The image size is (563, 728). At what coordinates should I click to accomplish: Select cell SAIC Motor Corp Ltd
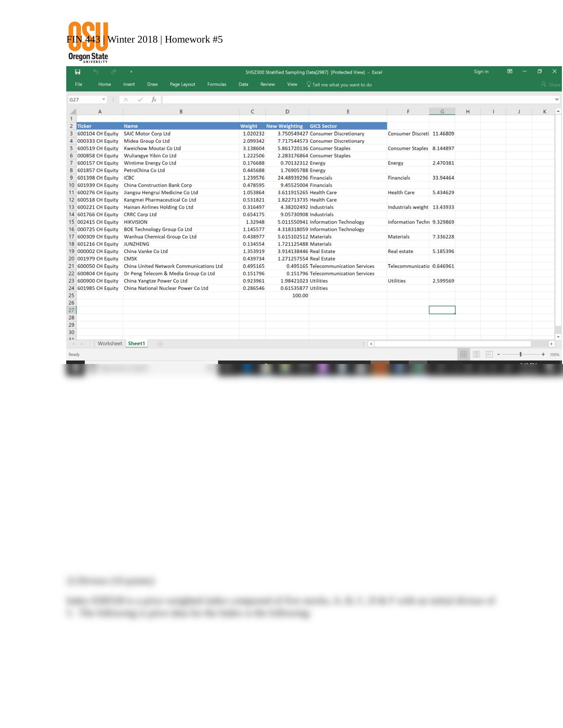181,134
